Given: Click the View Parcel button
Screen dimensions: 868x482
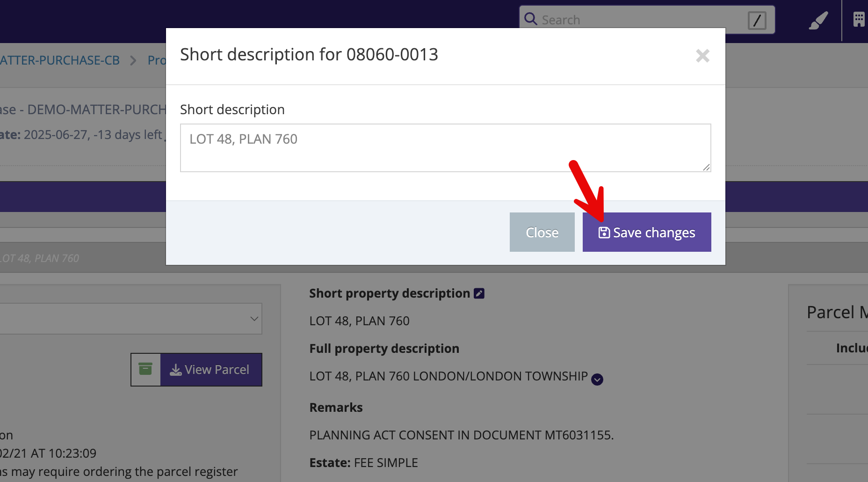Looking at the screenshot, I should 211,370.
